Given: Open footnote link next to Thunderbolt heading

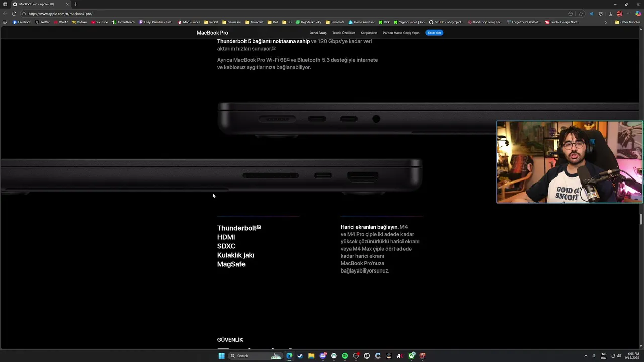Looking at the screenshot, I should click(259, 227).
